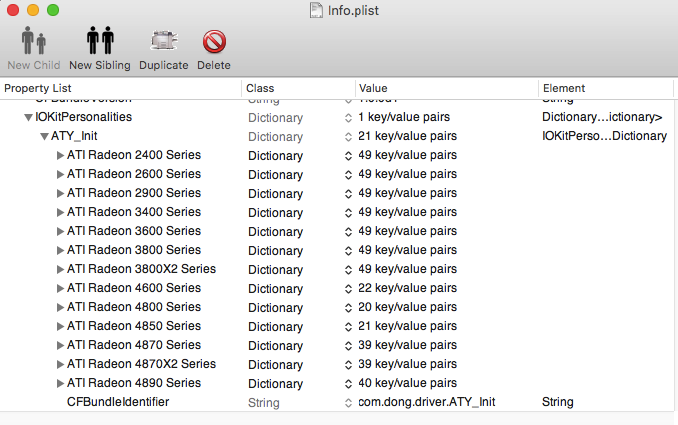
Task: Click '1 key/value pairs' value
Action: point(404,117)
